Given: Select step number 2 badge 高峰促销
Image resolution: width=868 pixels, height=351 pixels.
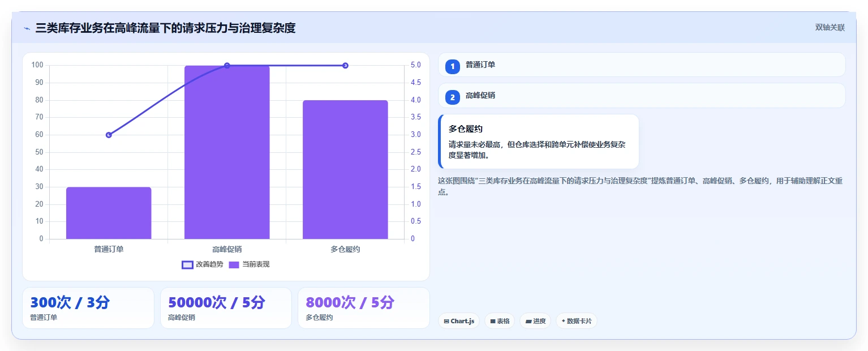Looking at the screenshot, I should click(453, 97).
